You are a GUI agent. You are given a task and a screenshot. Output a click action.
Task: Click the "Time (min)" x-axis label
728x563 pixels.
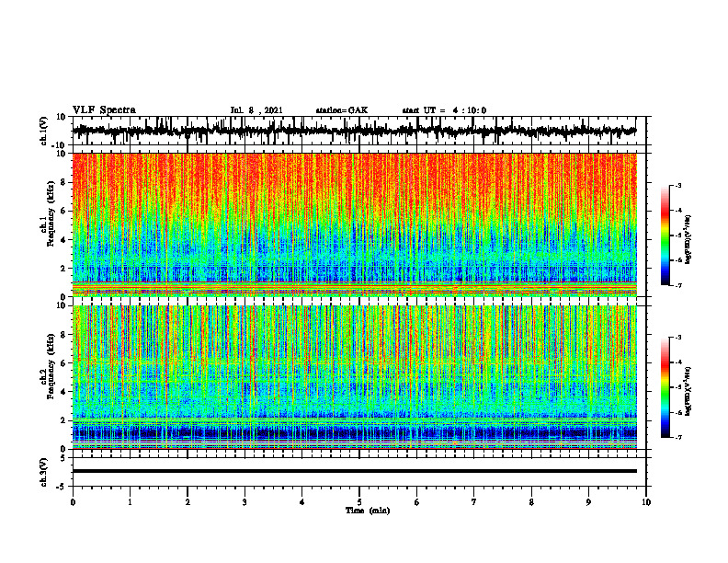pos(368,511)
